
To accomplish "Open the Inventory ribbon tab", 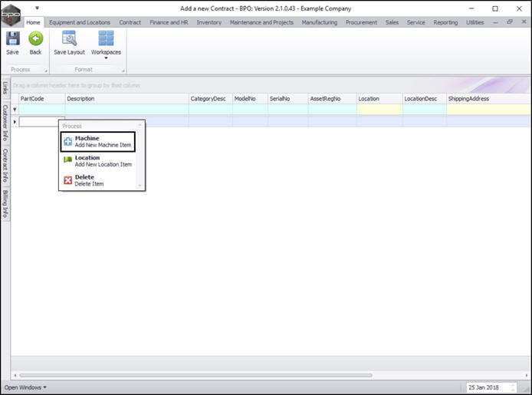I will [209, 22].
